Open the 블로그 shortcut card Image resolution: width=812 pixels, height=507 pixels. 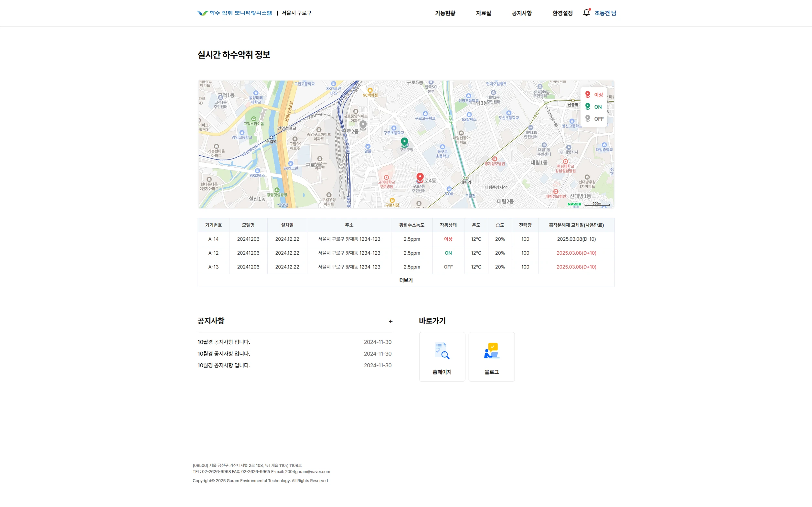pyautogui.click(x=491, y=357)
